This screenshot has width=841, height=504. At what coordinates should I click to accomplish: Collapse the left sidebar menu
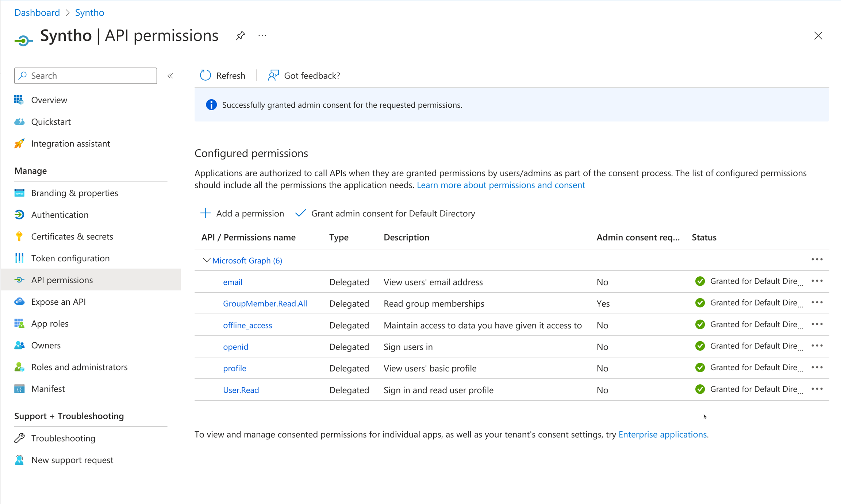pyautogui.click(x=170, y=76)
